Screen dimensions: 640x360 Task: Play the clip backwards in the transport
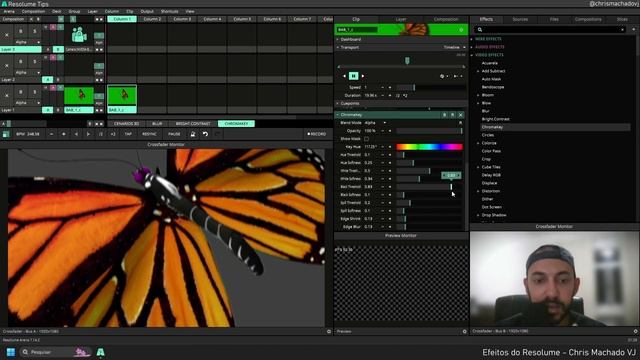pos(344,76)
